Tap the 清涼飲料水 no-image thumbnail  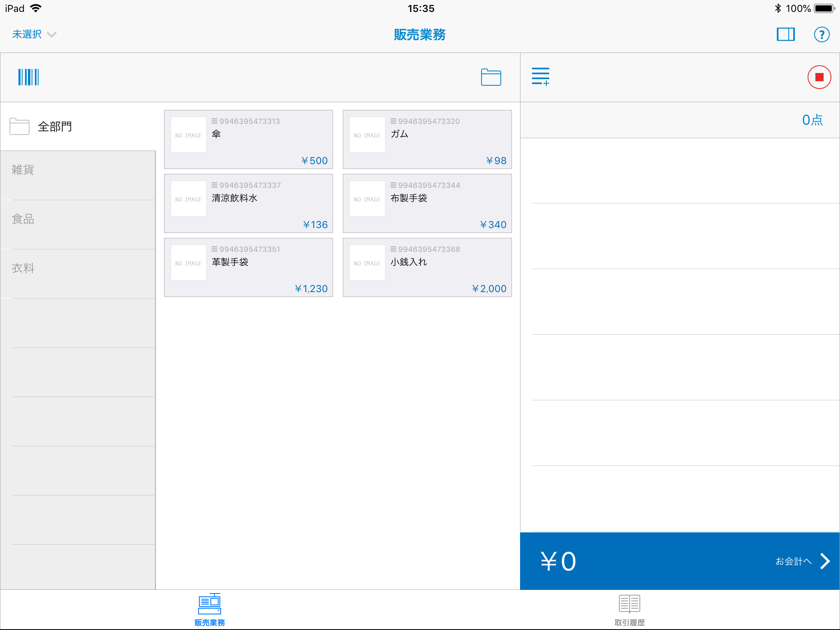(x=188, y=199)
